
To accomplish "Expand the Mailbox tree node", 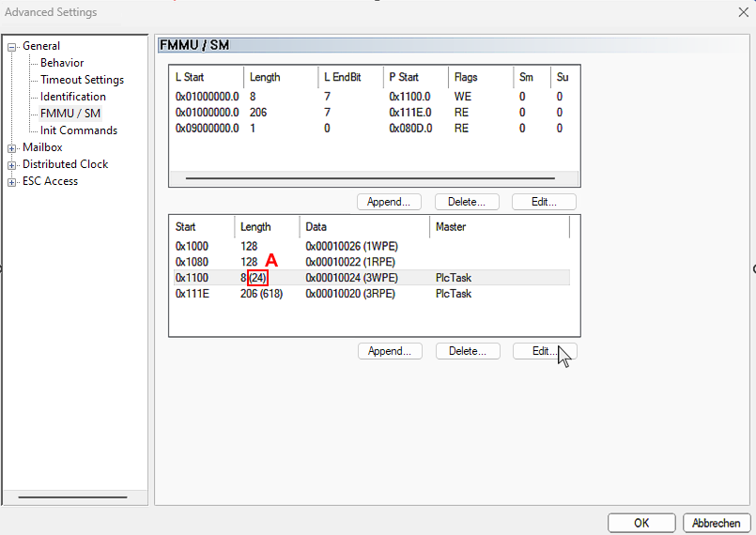I will pyautogui.click(x=11, y=148).
